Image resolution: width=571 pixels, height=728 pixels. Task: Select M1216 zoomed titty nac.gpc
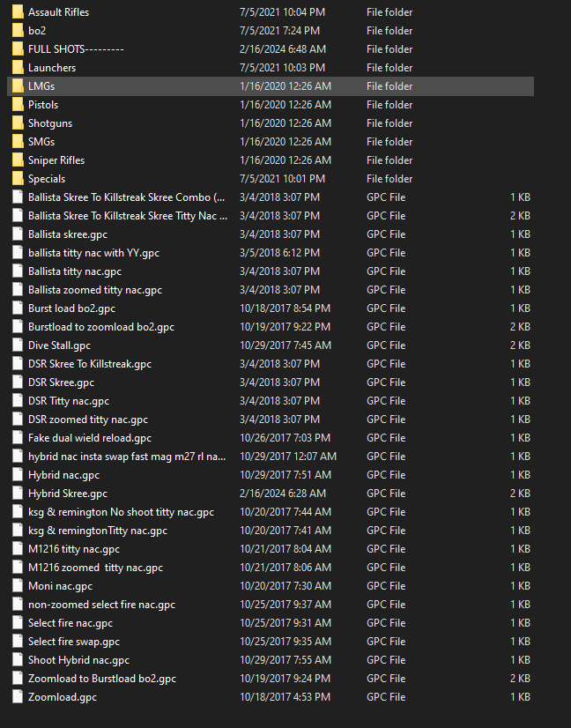(x=96, y=568)
